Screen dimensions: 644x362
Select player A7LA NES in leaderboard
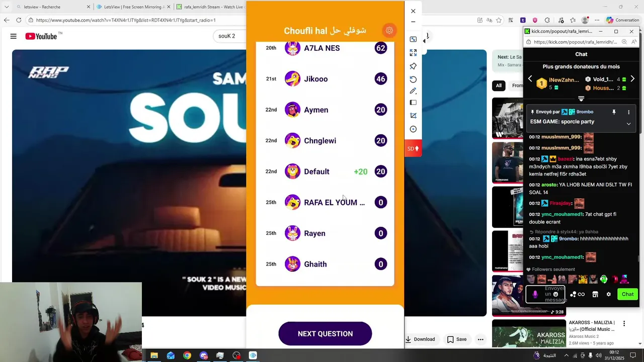pos(325,48)
